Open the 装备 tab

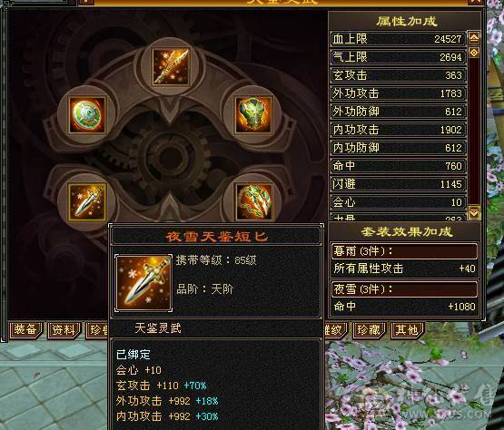[x=25, y=330]
